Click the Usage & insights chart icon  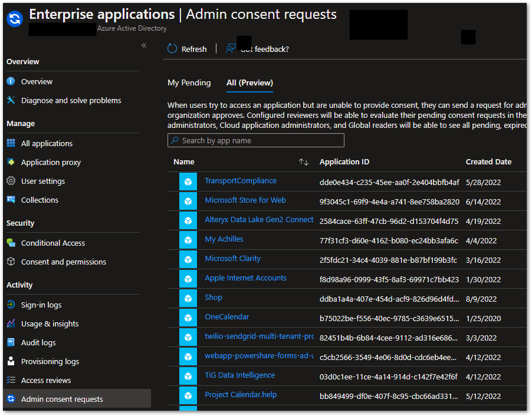click(11, 323)
